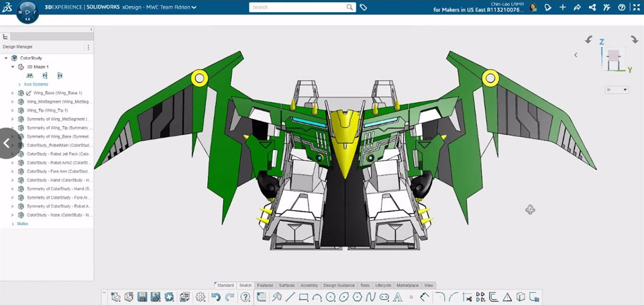
Task: Click the plus icon in top bar
Action: (563, 7)
